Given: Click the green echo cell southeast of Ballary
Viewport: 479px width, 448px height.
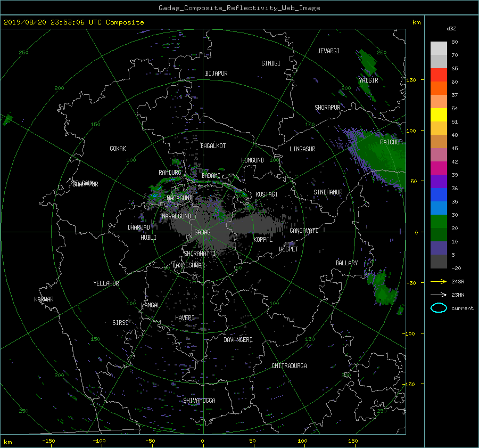Looking at the screenshot, I should (381, 288).
